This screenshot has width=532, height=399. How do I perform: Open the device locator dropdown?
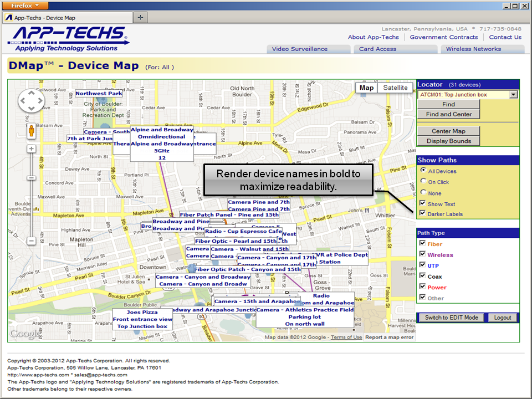click(513, 95)
